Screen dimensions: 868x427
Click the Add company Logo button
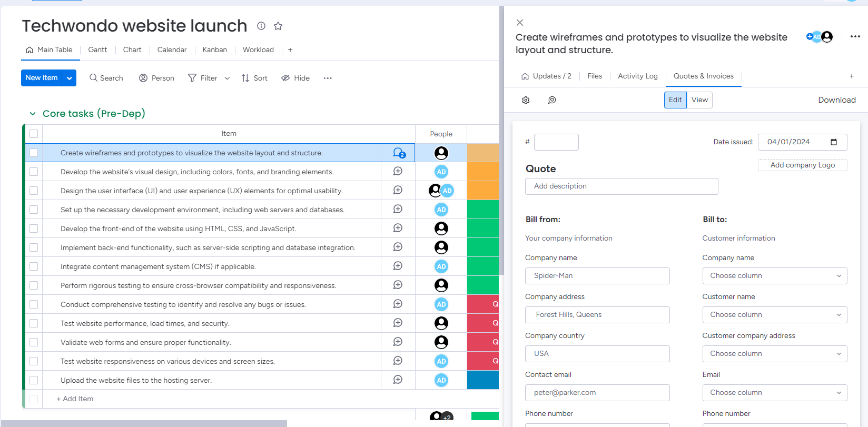(803, 165)
